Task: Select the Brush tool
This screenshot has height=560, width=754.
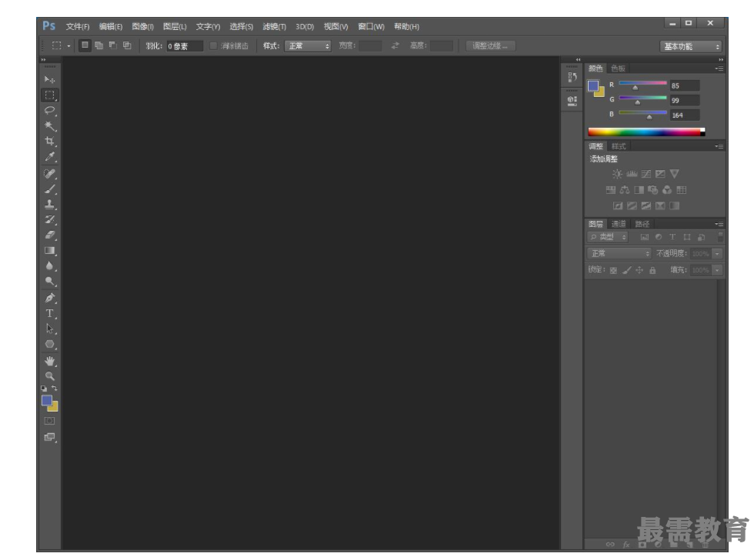Action: tap(49, 189)
